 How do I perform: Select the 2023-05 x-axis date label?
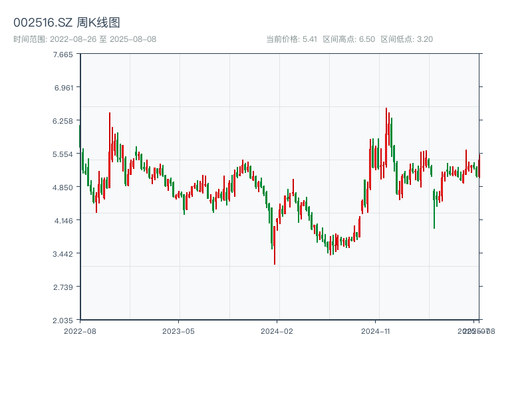(x=178, y=331)
